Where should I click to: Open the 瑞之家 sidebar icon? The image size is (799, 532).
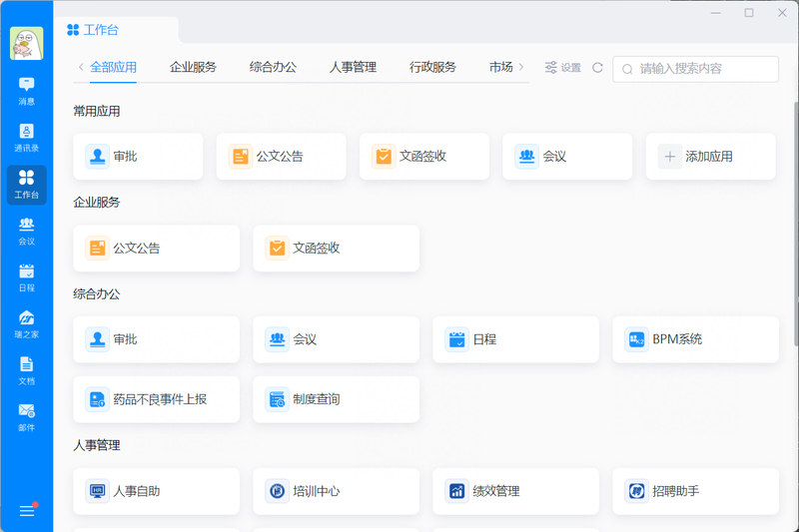point(27,324)
